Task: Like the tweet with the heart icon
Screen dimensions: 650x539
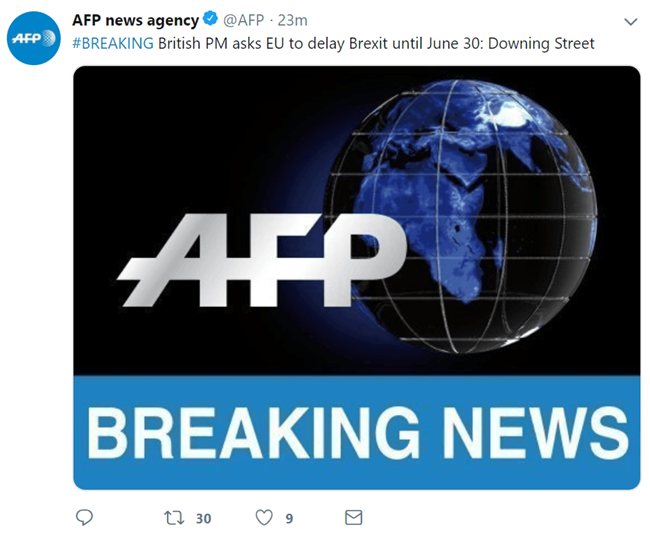Action: click(264, 517)
